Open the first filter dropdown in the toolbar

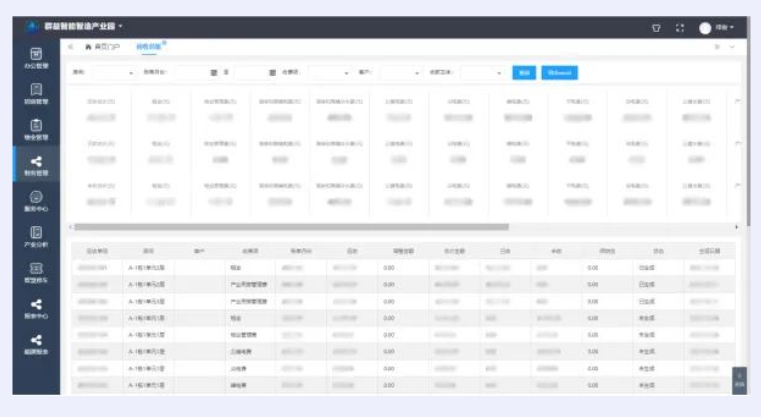(113, 72)
